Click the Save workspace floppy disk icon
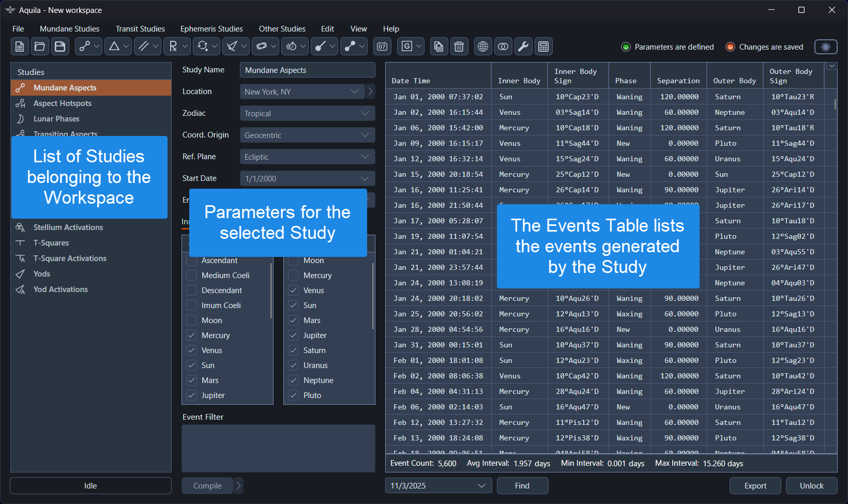Viewport: 848px width, 504px height. pos(60,47)
